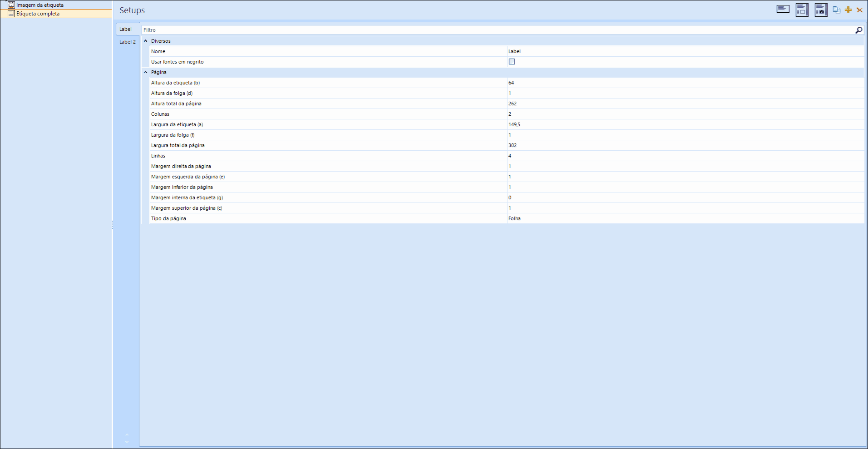The height and width of the screenshot is (449, 868).
Task: Click the simple label layout icon
Action: (x=783, y=9)
